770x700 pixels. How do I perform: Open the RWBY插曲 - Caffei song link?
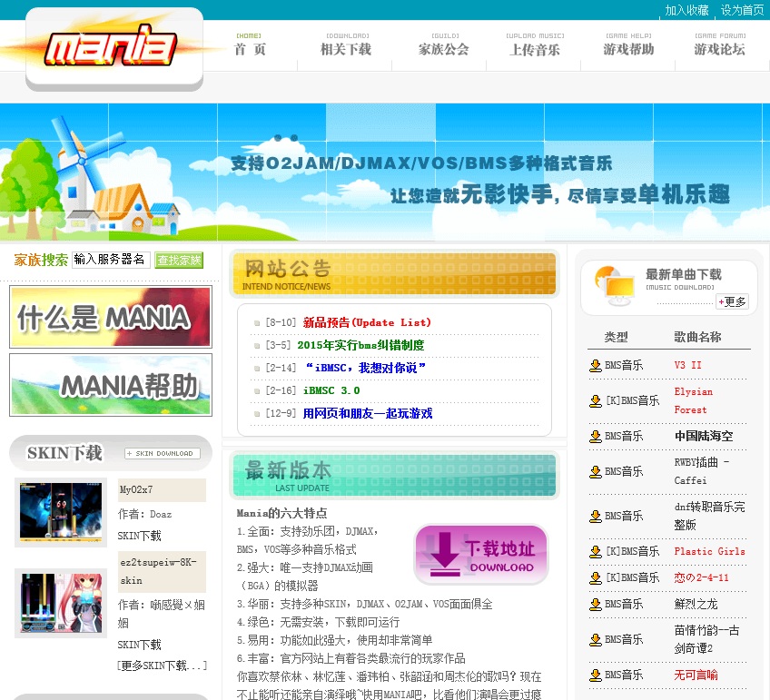(701, 472)
